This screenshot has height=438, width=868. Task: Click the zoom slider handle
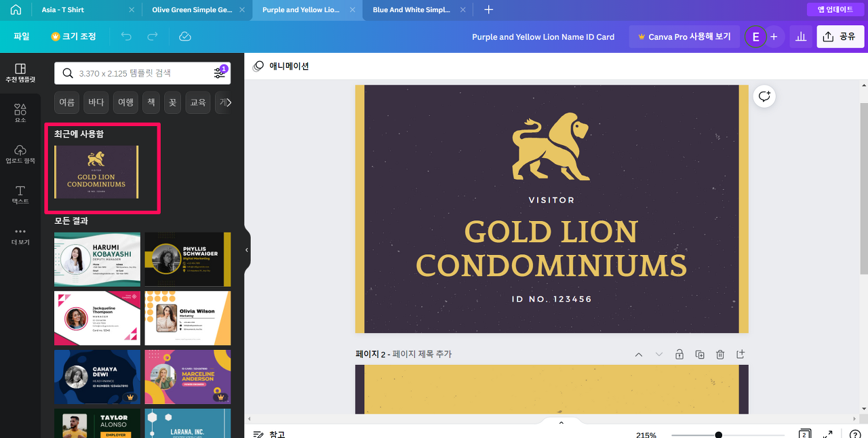(x=718, y=435)
